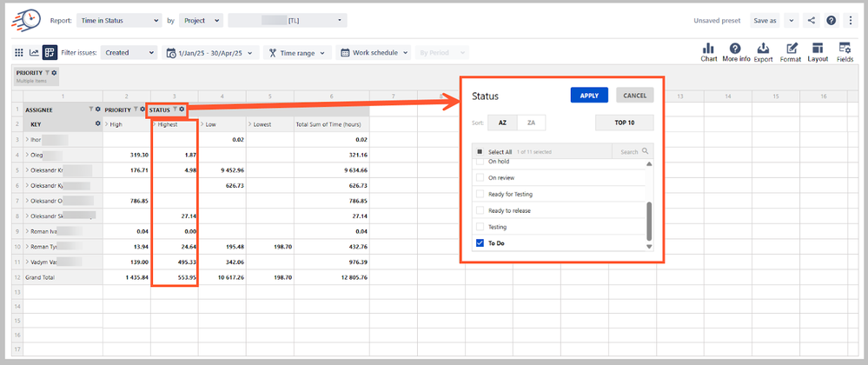
Task: Toggle Select All checkbox
Action: point(480,151)
